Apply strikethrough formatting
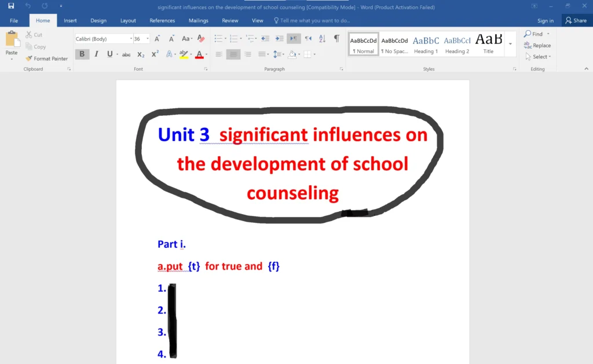Screen dimensions: 593x364 126,54
